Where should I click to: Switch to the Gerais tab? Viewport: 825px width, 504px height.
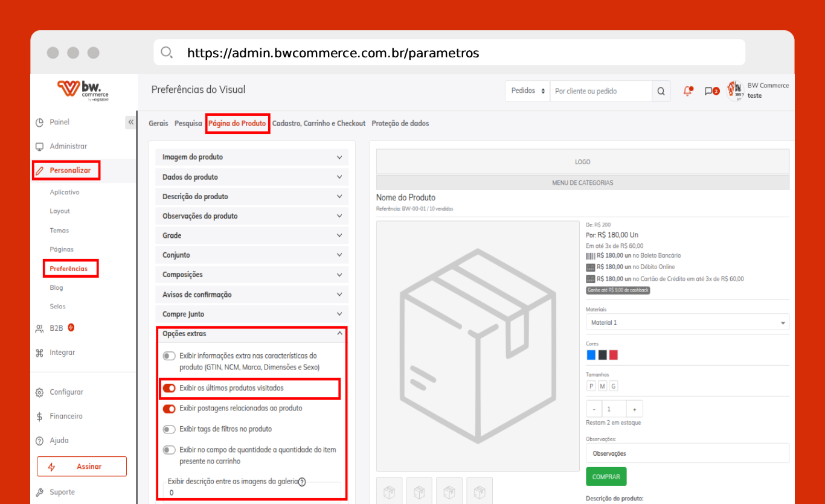pos(158,123)
